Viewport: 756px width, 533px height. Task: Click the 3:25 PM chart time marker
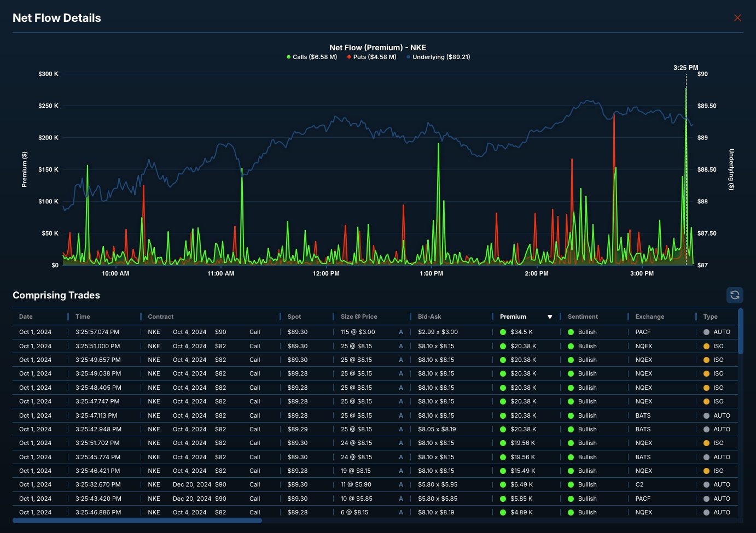(x=685, y=68)
